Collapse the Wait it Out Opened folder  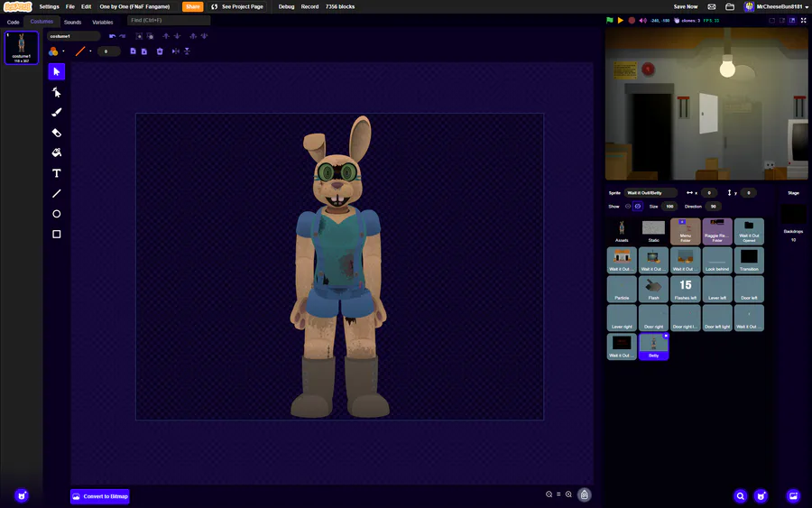(749, 231)
